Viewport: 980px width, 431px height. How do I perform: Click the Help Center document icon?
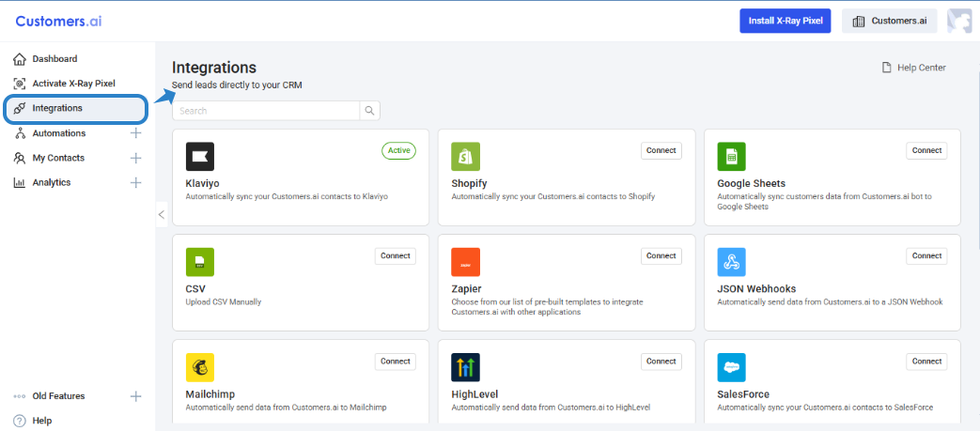(x=886, y=68)
